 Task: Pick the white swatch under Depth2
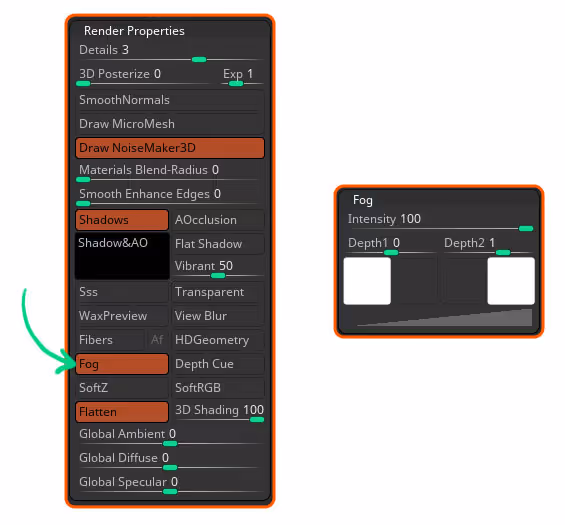click(x=511, y=281)
